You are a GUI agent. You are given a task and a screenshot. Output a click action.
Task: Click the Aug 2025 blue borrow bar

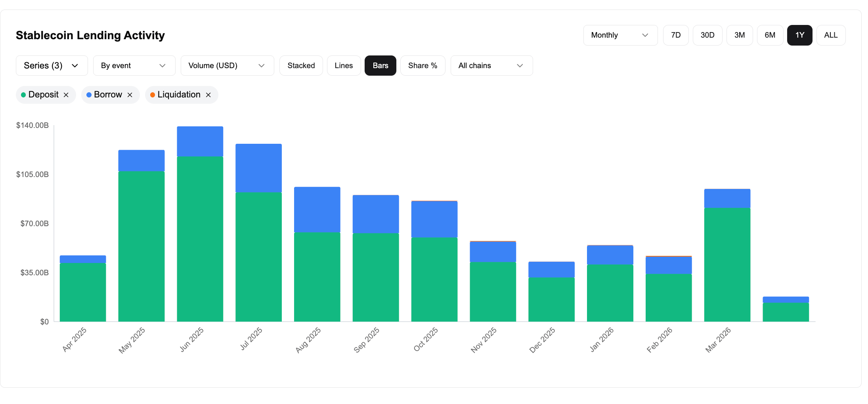[317, 210]
